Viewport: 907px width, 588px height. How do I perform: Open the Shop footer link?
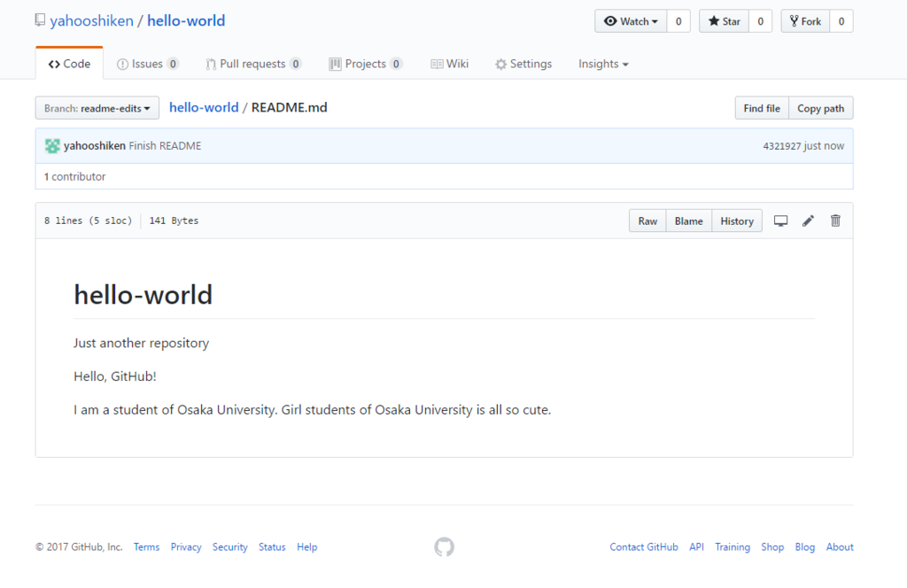click(772, 547)
